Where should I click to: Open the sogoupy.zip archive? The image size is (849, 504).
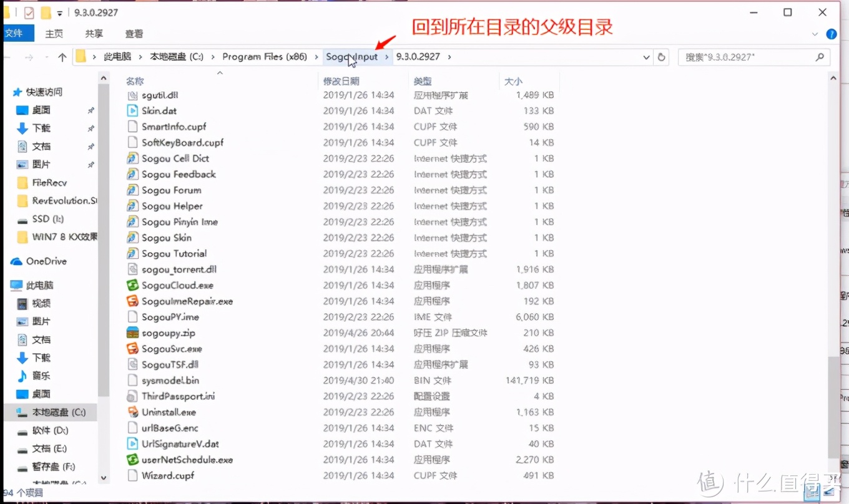169,332
